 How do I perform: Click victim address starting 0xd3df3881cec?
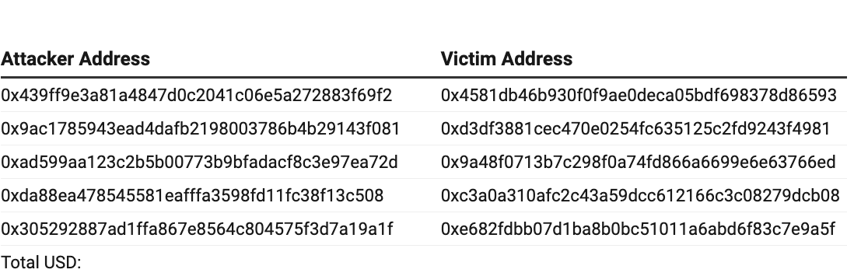[635, 129]
